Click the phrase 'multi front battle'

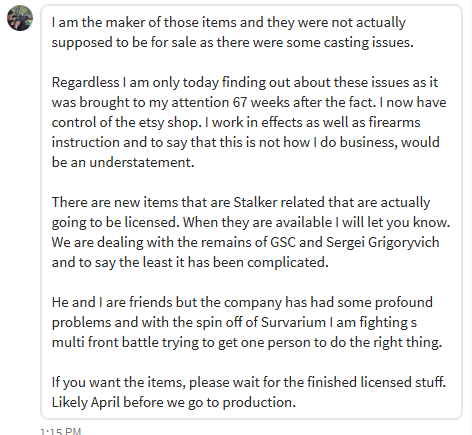(105, 342)
